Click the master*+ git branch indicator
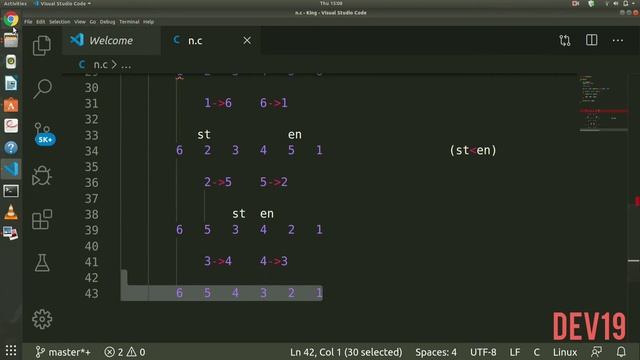 click(x=63, y=352)
